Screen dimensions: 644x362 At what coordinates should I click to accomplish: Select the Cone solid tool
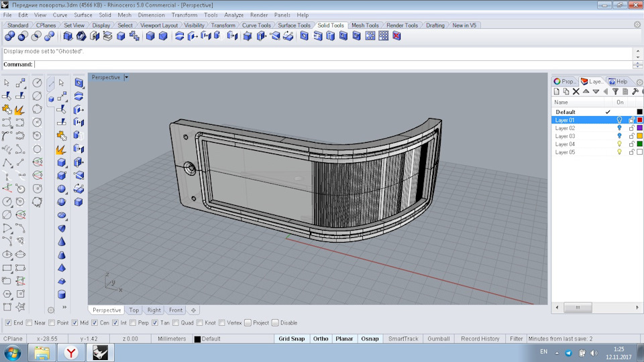tap(62, 242)
